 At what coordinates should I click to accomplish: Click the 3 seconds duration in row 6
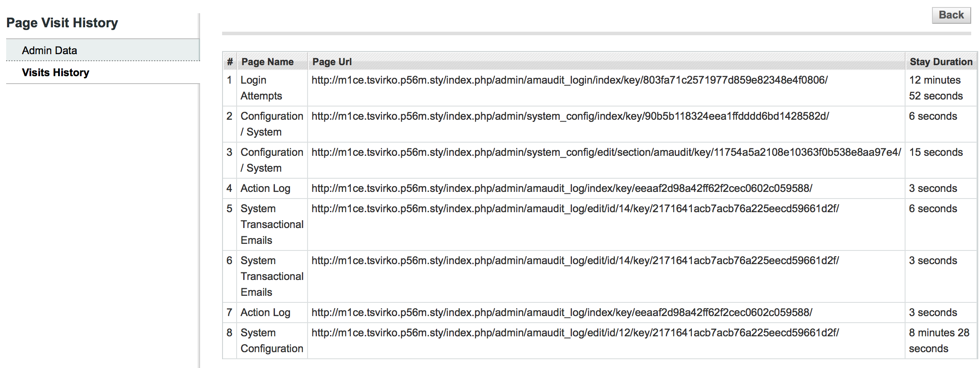[x=933, y=261]
